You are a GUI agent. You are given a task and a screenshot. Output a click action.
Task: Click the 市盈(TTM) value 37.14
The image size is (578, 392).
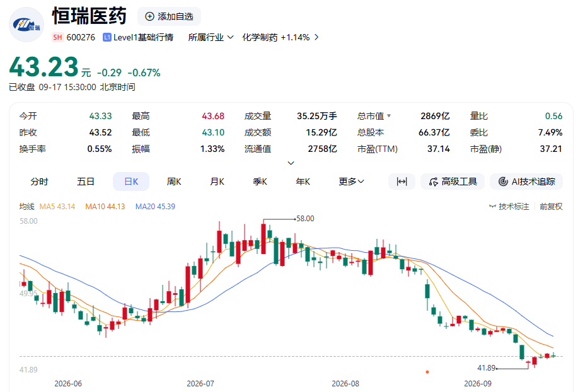(439, 149)
